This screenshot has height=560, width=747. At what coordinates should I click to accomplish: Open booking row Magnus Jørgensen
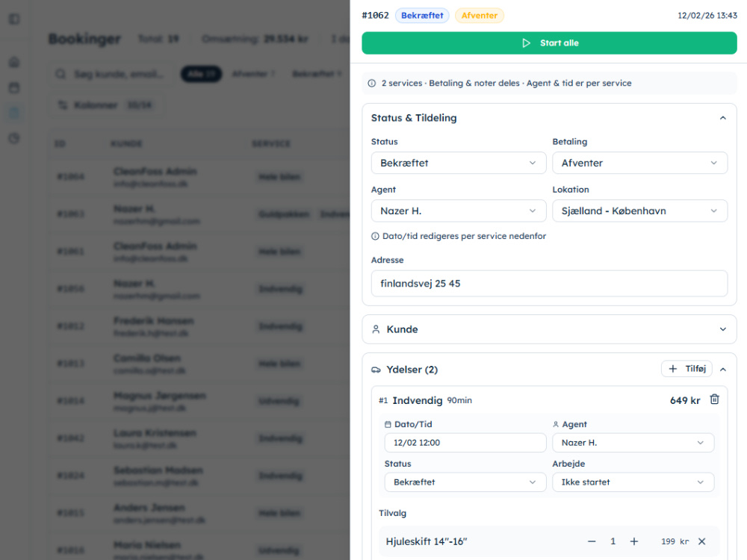click(199, 401)
